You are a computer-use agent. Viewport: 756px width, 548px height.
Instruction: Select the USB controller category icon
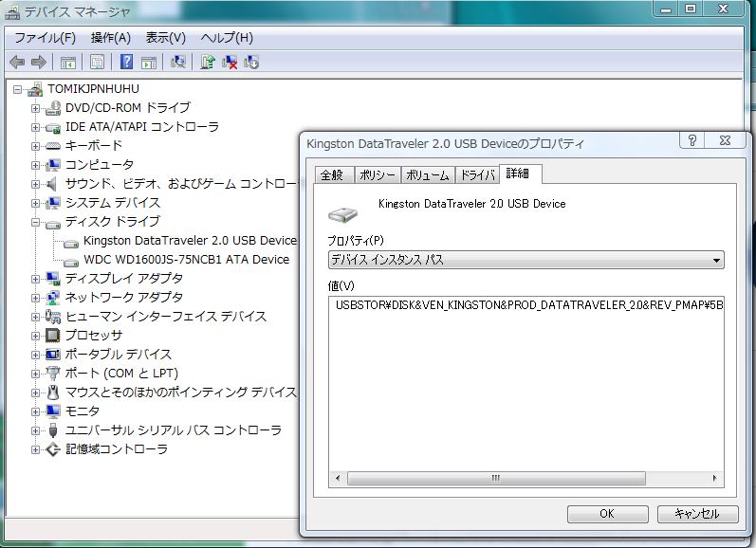click(x=53, y=430)
